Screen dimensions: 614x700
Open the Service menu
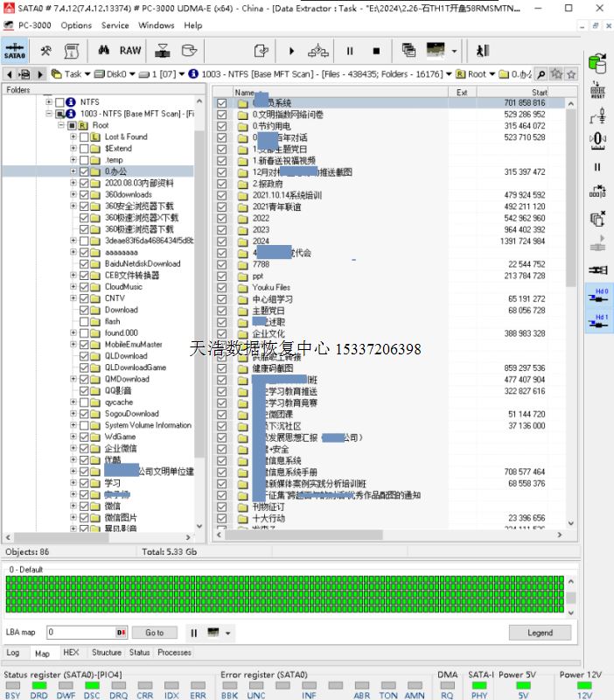[x=115, y=25]
